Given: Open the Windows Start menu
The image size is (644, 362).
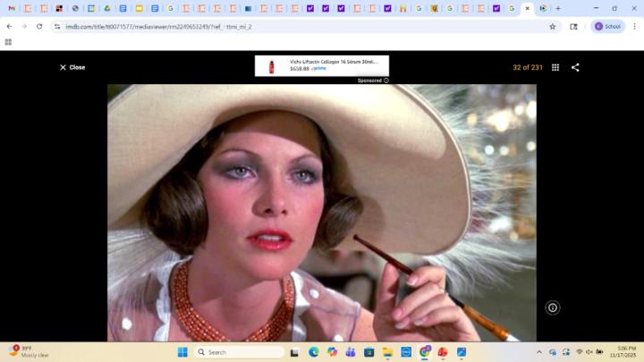Looking at the screenshot, I should pos(182,352).
